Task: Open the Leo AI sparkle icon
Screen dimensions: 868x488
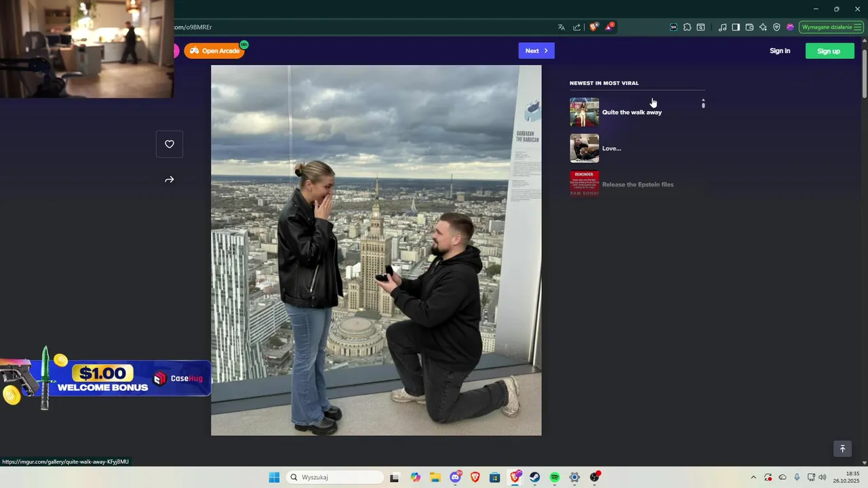Action: [763, 27]
